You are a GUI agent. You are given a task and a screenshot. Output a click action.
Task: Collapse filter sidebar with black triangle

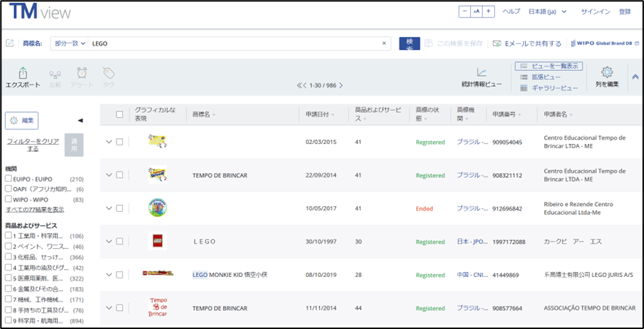pos(80,120)
